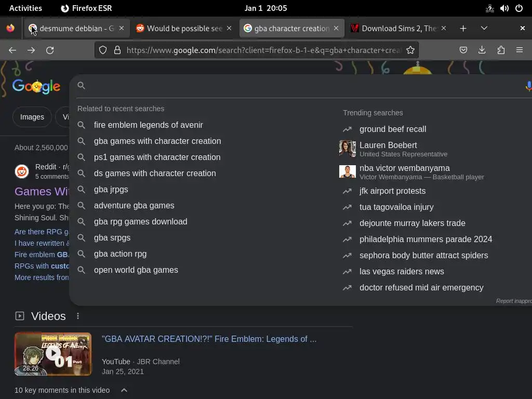Choose suggestion 'ds games with character creation'
This screenshot has width=532, height=399.
(155, 174)
